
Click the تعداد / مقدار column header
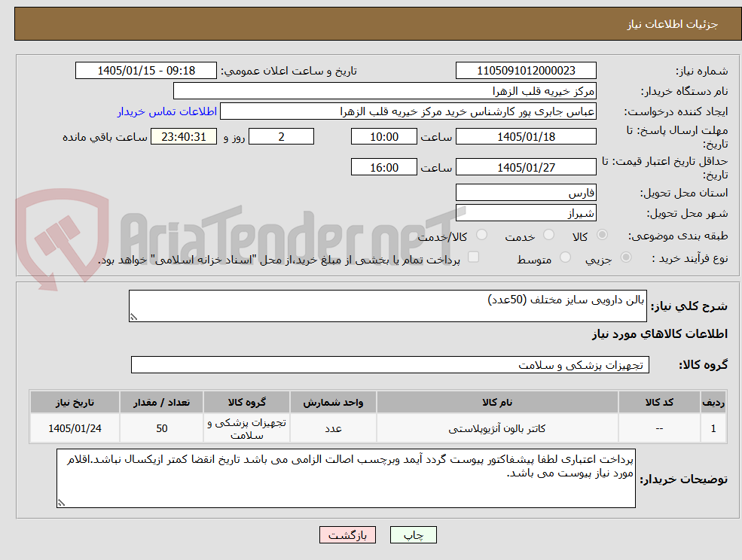tap(161, 402)
